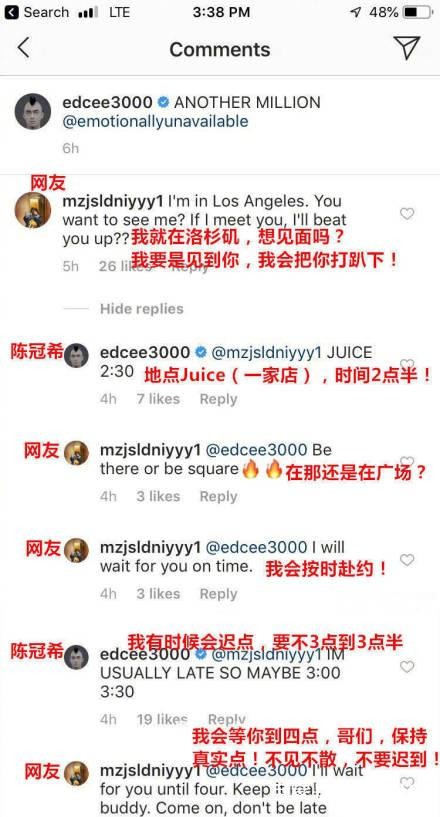The width and height of the screenshot is (440, 817).
Task: Like the "IM USUALLY LATE" reply
Action: [407, 666]
